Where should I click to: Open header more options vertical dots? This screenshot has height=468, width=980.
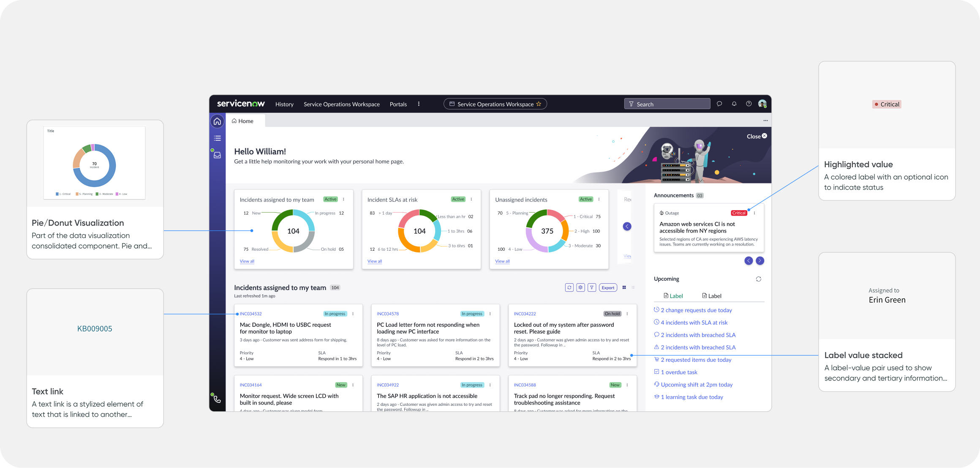[x=419, y=104]
